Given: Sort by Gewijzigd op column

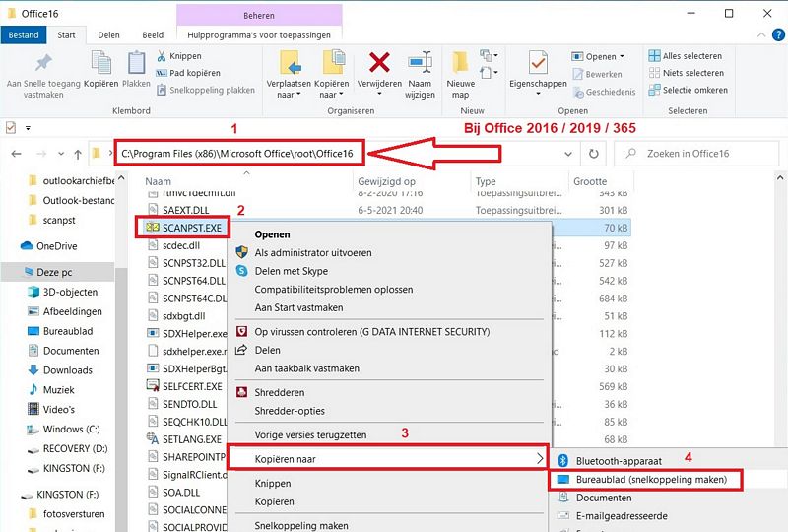Looking at the screenshot, I should click(x=386, y=181).
